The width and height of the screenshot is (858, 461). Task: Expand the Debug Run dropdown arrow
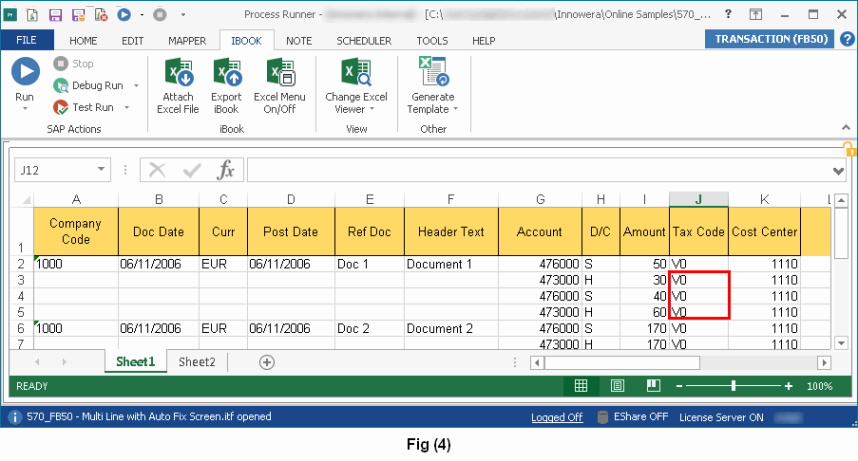tap(136, 85)
